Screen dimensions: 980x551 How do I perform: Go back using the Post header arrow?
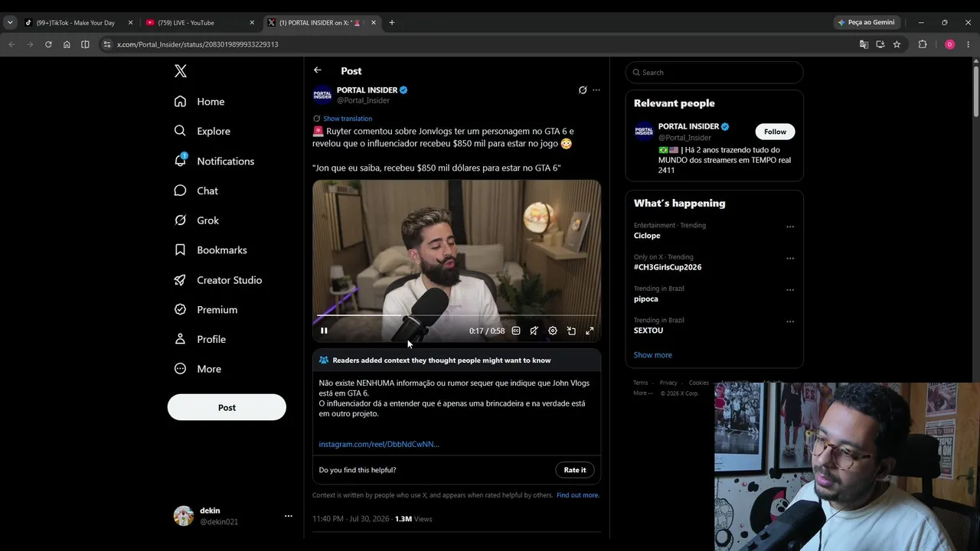pos(318,70)
